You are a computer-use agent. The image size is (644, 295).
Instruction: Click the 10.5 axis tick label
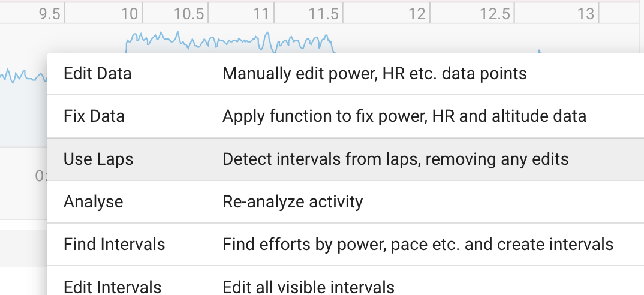coord(189,14)
